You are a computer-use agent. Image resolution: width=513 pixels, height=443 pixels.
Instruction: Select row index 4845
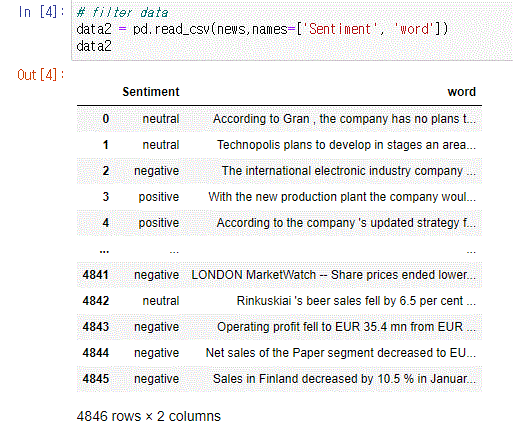click(x=96, y=379)
